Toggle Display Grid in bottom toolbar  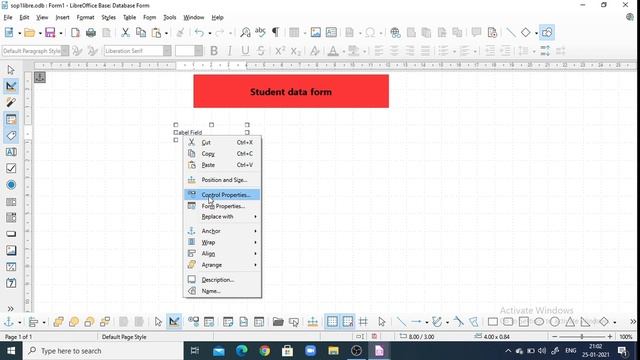[x=332, y=322]
